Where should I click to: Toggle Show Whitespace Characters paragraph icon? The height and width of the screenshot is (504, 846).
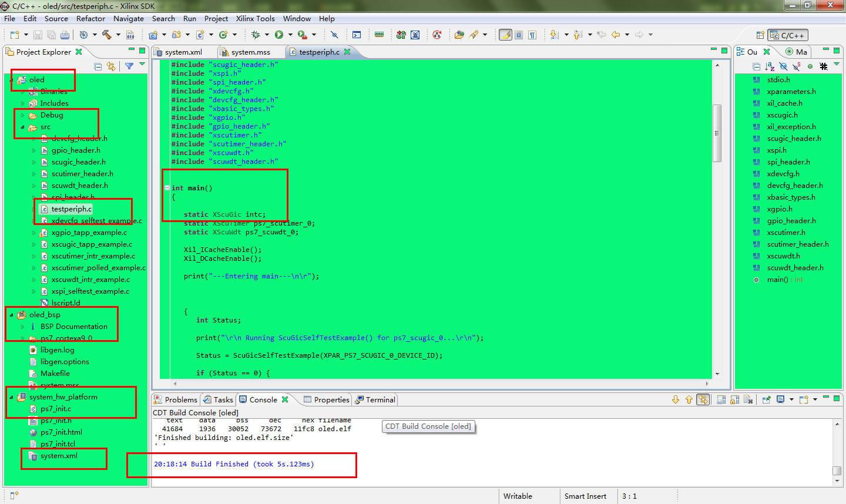point(532,35)
